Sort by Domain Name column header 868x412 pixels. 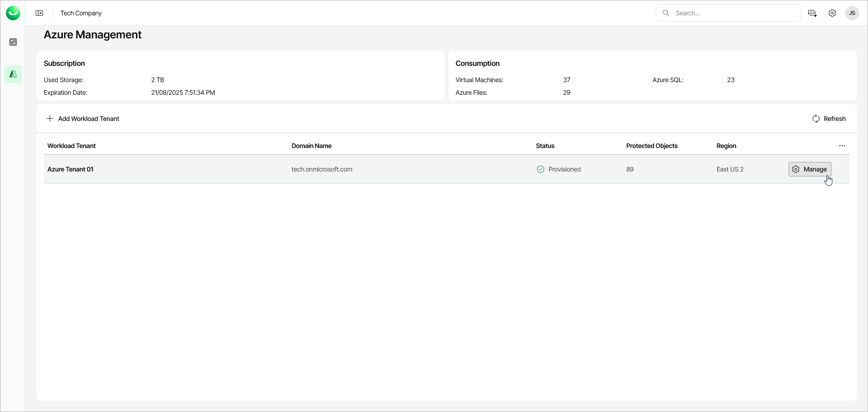[312, 146]
